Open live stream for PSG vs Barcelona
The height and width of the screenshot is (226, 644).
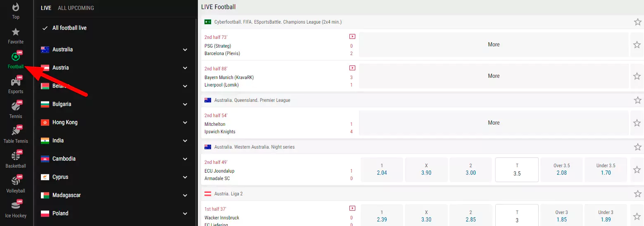[352, 36]
